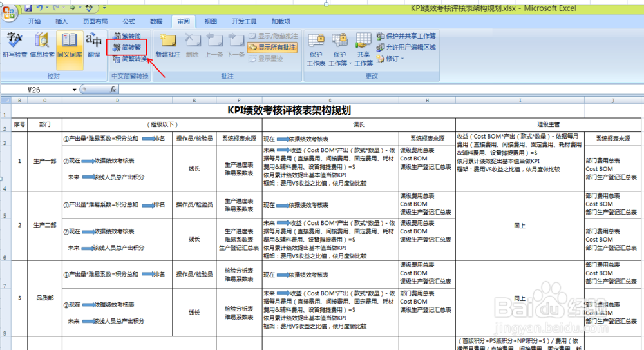
Task: Open the 公式 ribbon tab
Action: [x=129, y=21]
